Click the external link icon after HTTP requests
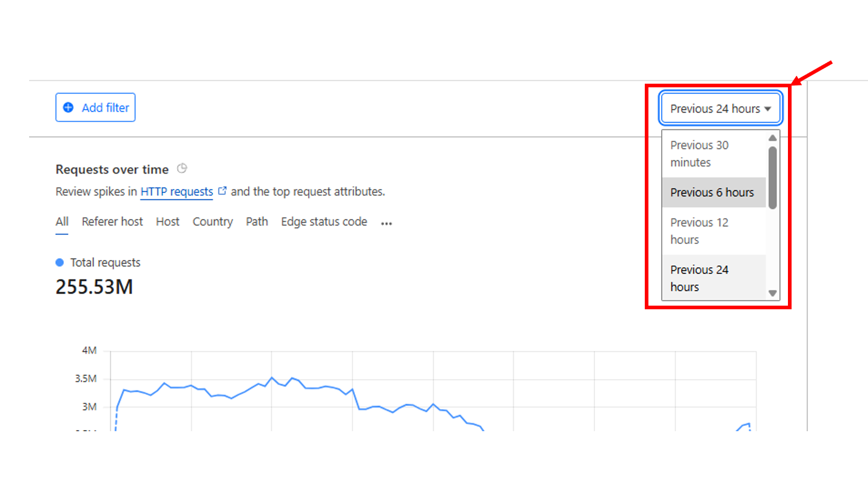 (x=222, y=191)
